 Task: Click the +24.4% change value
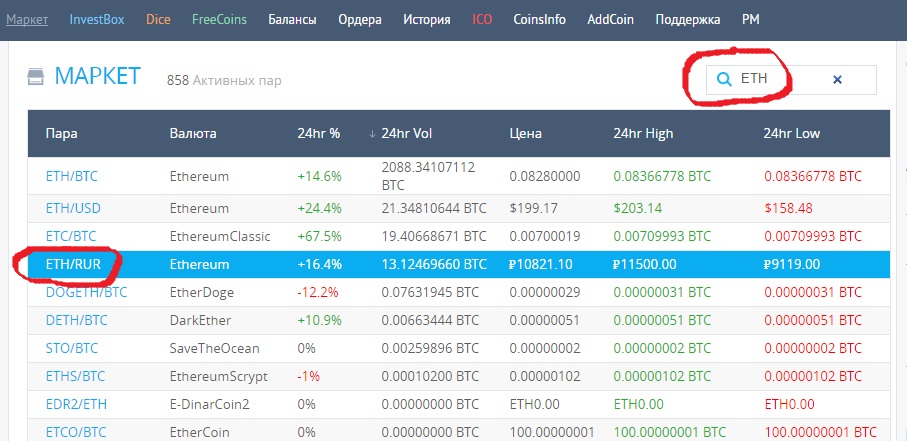[x=319, y=208]
